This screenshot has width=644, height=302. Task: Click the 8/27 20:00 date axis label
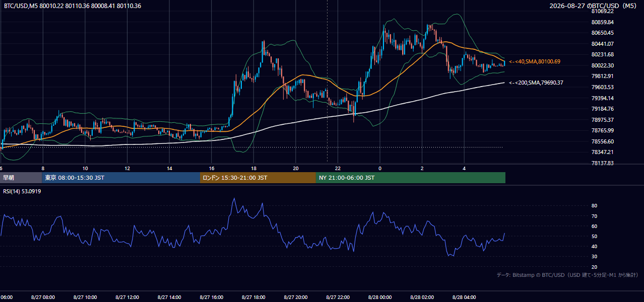tap(296, 297)
